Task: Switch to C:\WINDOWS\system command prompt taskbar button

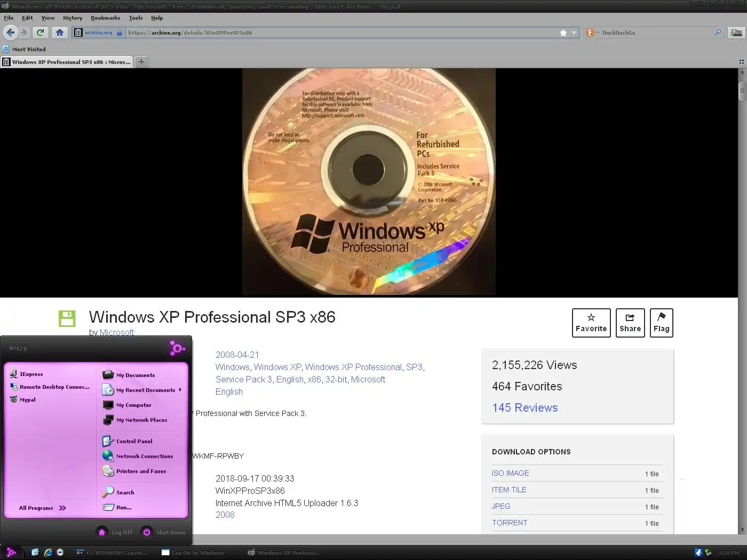Action: click(x=112, y=553)
